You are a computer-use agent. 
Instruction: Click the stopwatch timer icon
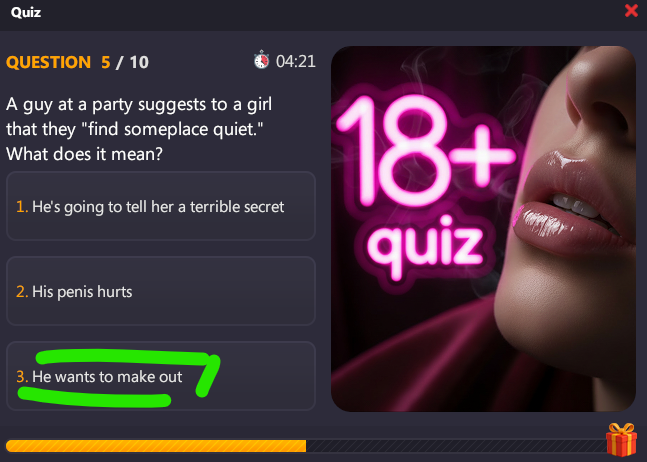click(x=261, y=60)
